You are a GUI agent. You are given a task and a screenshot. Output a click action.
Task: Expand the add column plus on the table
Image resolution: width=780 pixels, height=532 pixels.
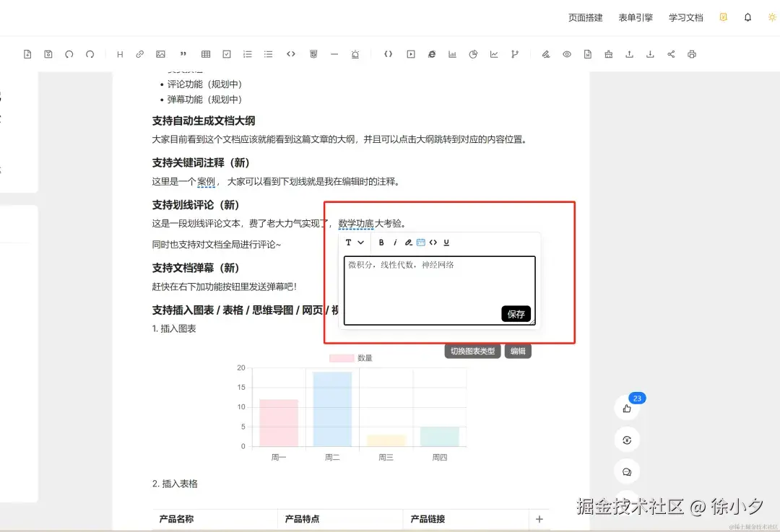(x=539, y=519)
